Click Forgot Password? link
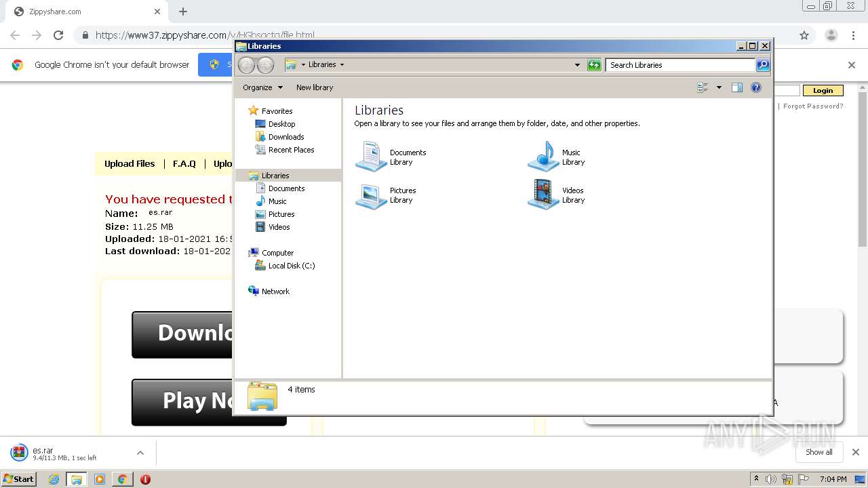This screenshot has height=488, width=868. pos(813,106)
